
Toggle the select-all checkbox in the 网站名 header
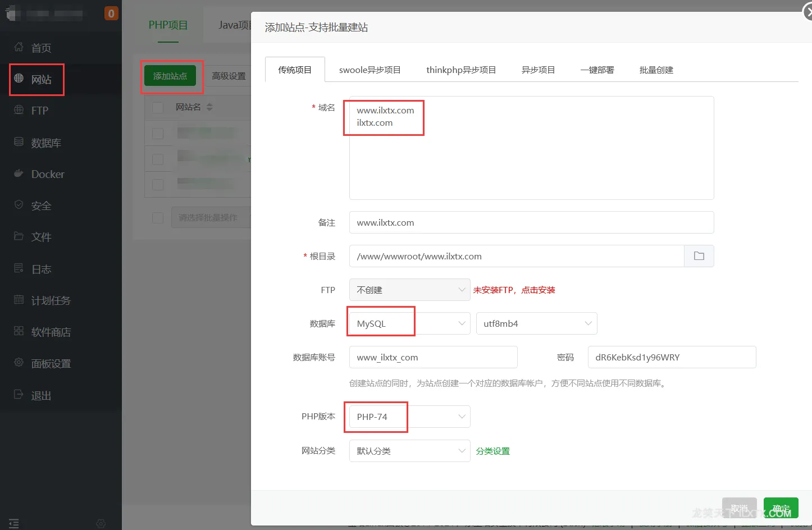point(158,107)
